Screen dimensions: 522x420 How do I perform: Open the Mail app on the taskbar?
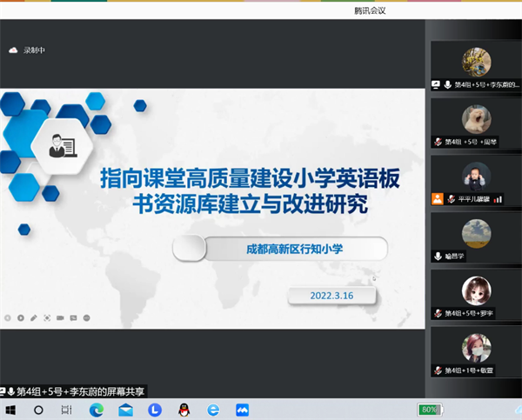126,410
